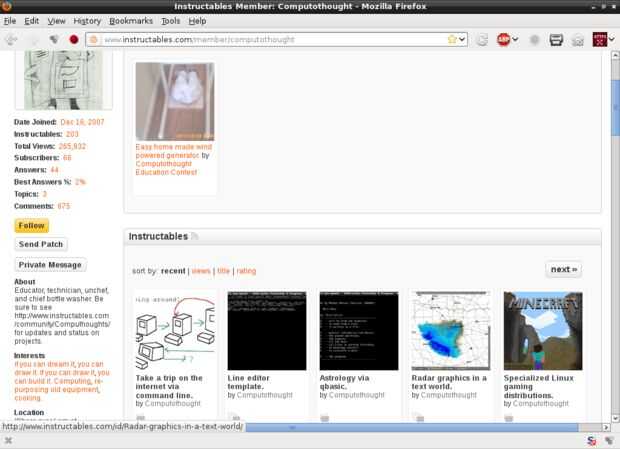Click the Line editor template thumbnail
Viewport: 620px width, 449px height.
click(x=267, y=331)
